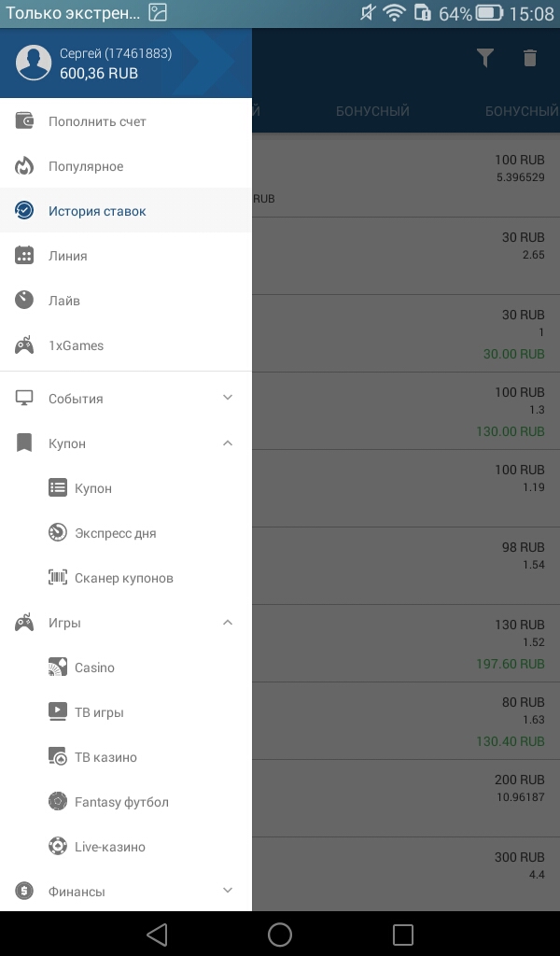Switch to the БОНУСНЫЙ tab
The width and height of the screenshot is (560, 956).
[372, 112]
